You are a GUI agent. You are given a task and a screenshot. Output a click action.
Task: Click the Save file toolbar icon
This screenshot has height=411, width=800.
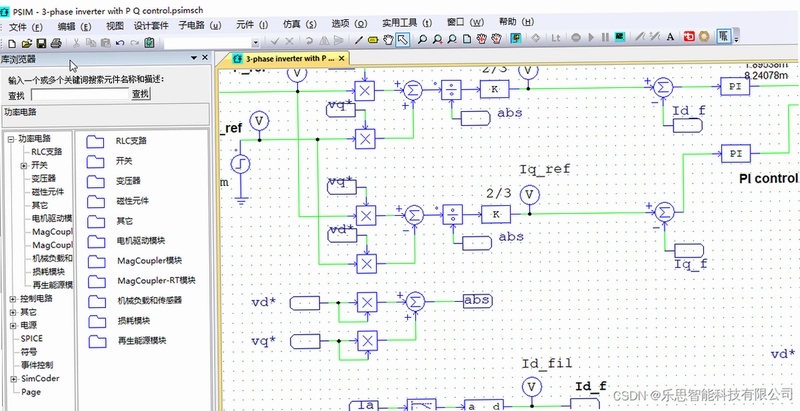click(x=41, y=43)
